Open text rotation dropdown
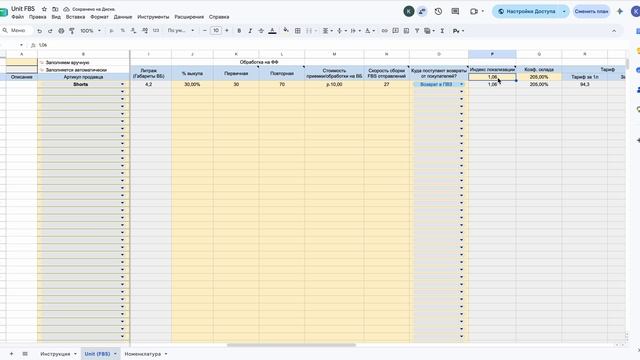 point(369,31)
